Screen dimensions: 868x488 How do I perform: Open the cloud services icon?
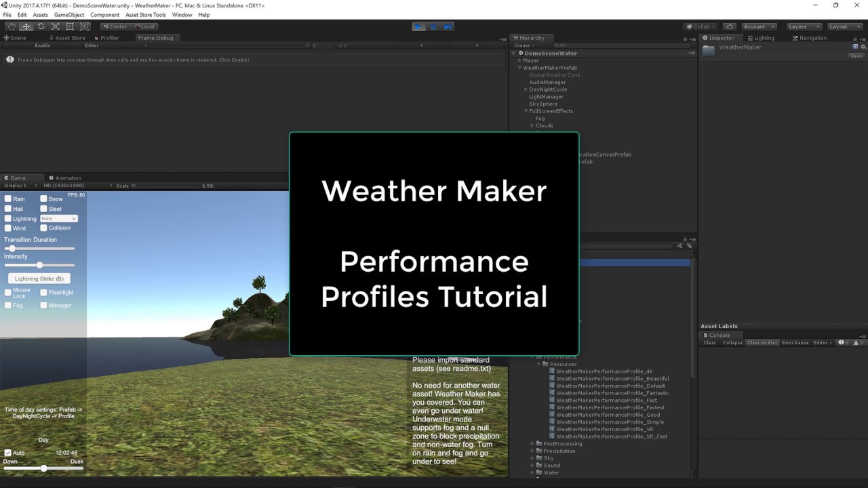(730, 26)
